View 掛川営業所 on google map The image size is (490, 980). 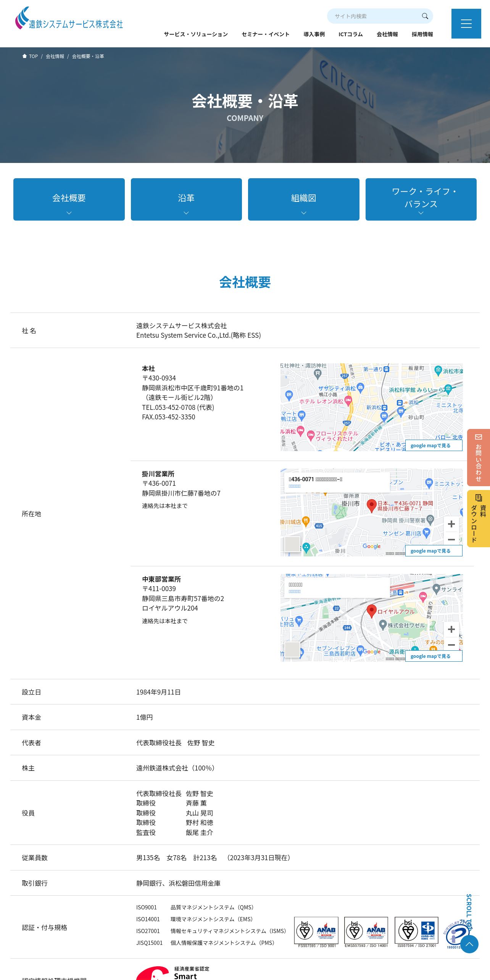click(x=434, y=551)
